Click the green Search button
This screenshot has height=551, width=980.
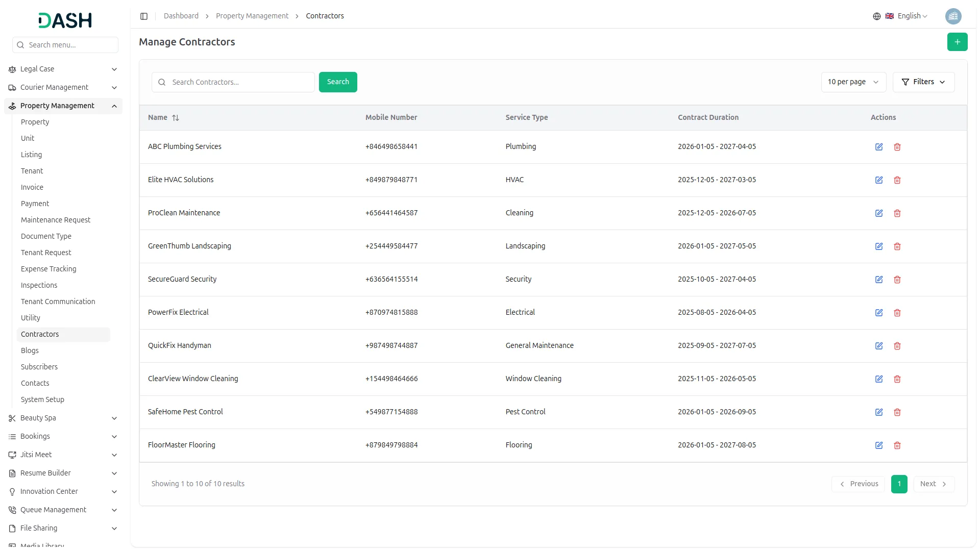[338, 82]
